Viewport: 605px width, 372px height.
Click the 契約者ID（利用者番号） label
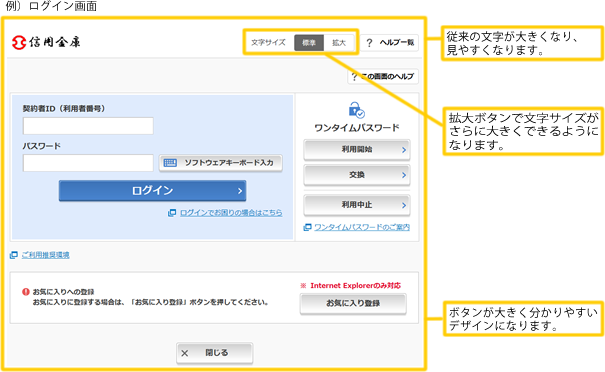click(x=64, y=108)
